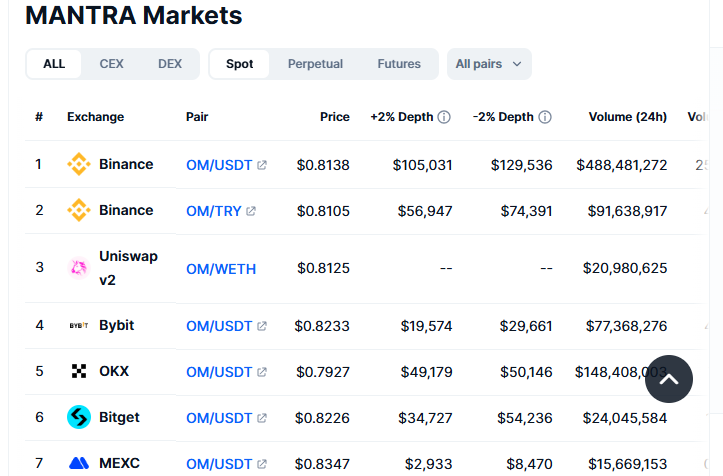
Task: Select the Spot market type
Action: click(239, 64)
